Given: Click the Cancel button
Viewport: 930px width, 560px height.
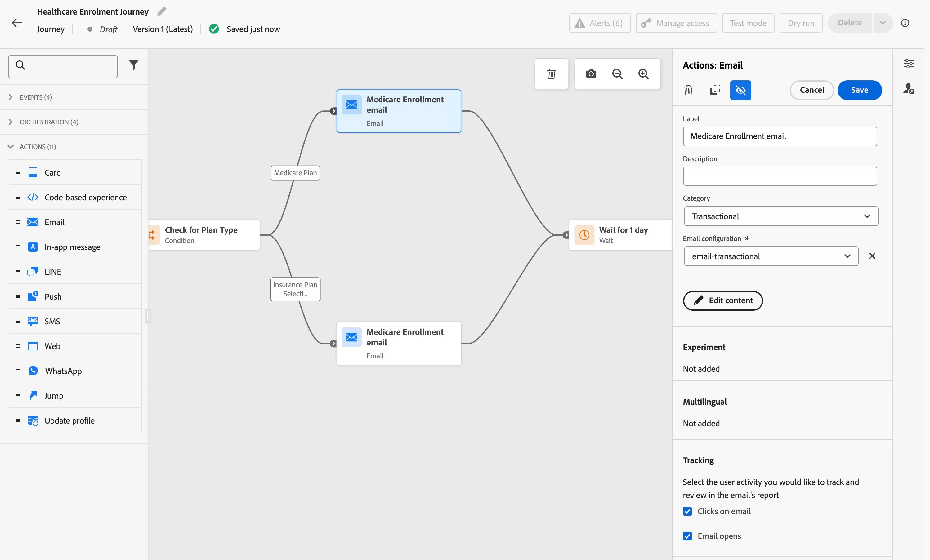Looking at the screenshot, I should click(x=812, y=90).
